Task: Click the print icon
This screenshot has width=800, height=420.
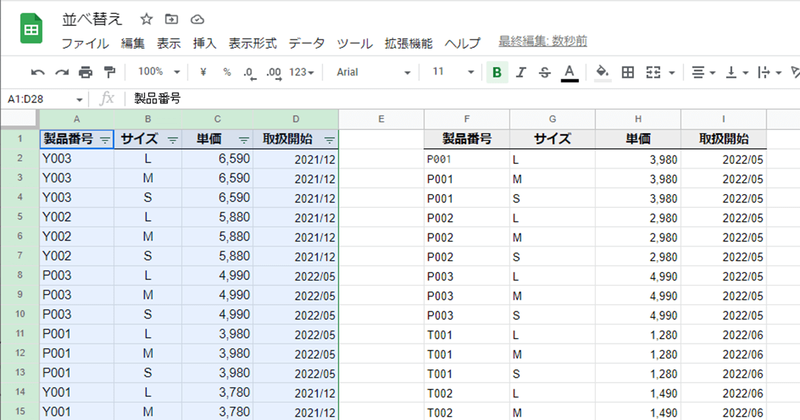Action: coord(86,72)
